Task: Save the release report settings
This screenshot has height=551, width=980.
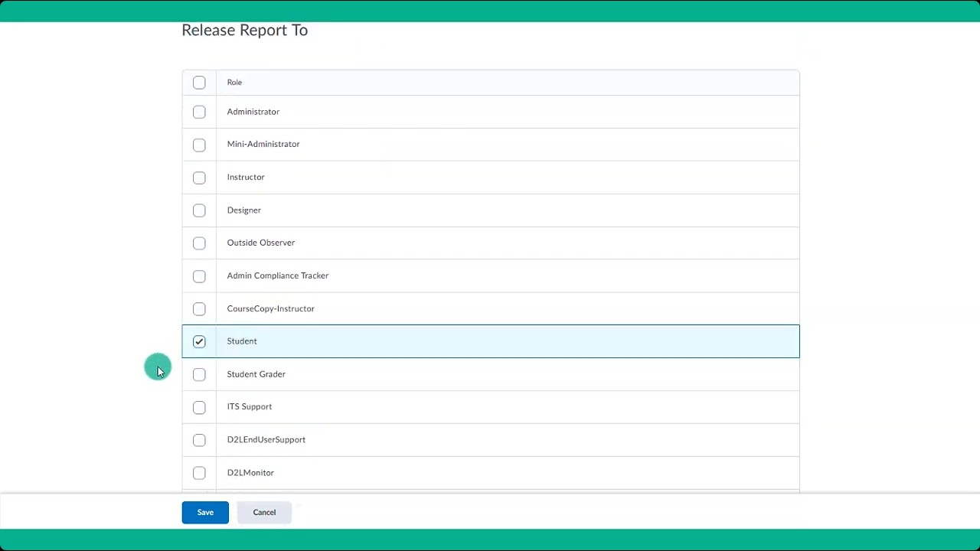Action: tap(205, 512)
